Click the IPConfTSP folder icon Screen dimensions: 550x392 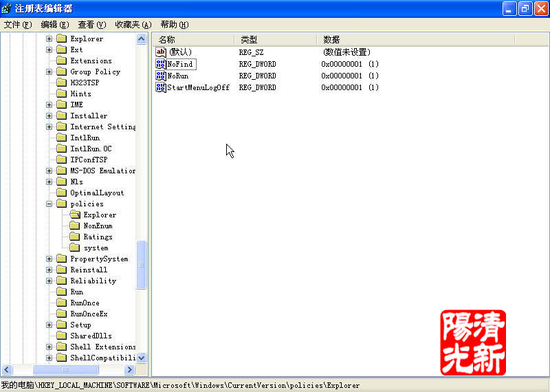coord(61,160)
